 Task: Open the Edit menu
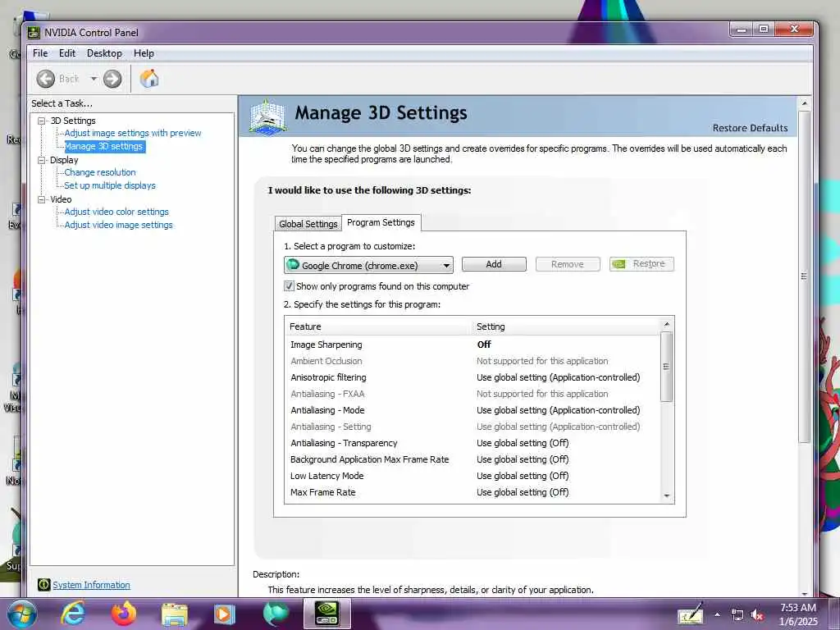click(67, 53)
